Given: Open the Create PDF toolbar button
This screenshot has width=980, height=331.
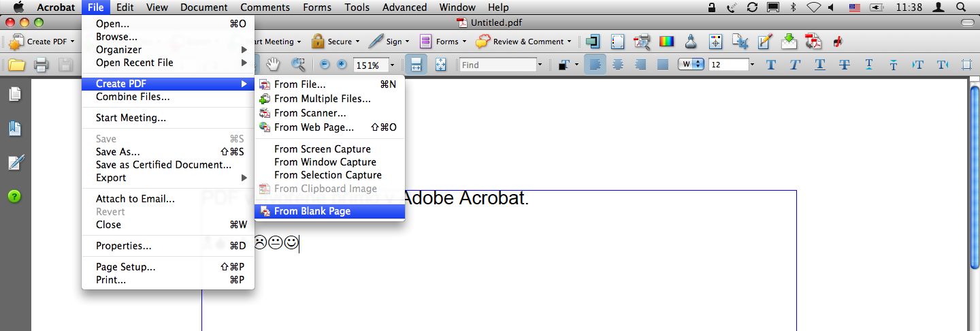Looking at the screenshot, I should (x=42, y=42).
